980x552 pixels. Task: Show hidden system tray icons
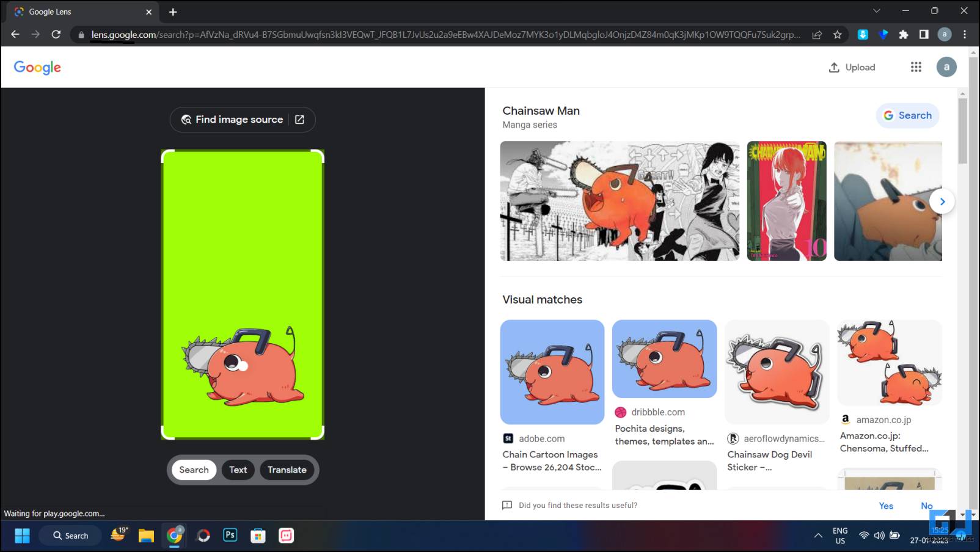tap(817, 536)
